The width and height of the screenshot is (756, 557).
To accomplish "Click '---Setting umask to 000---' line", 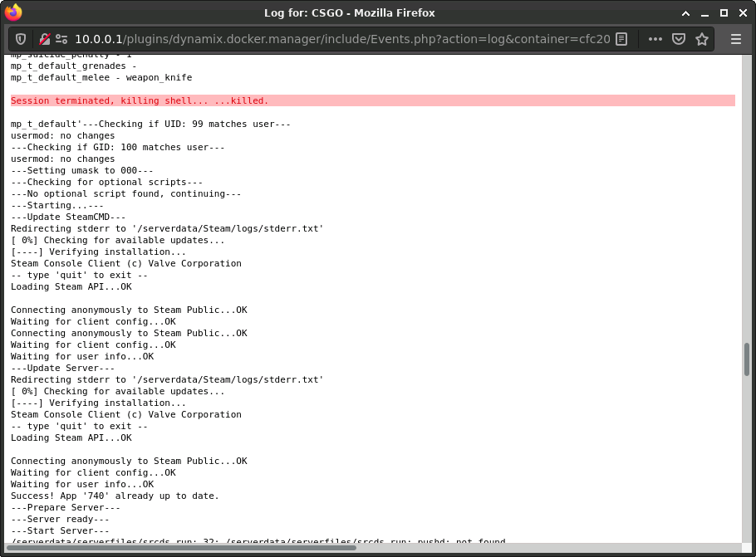I will pyautogui.click(x=82, y=170).
